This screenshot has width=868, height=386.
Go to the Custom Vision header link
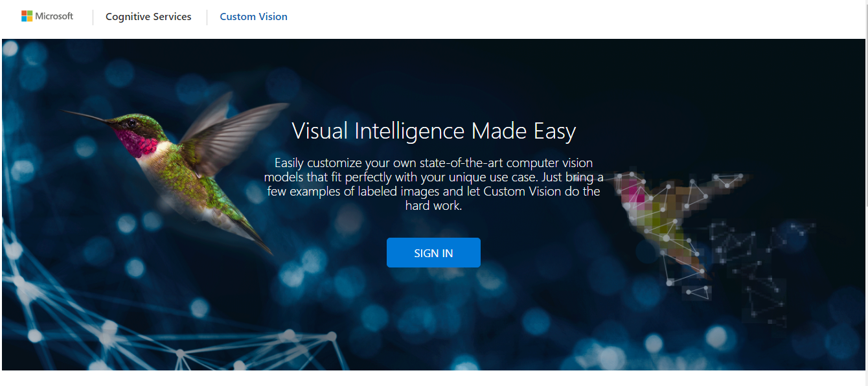pyautogui.click(x=253, y=17)
